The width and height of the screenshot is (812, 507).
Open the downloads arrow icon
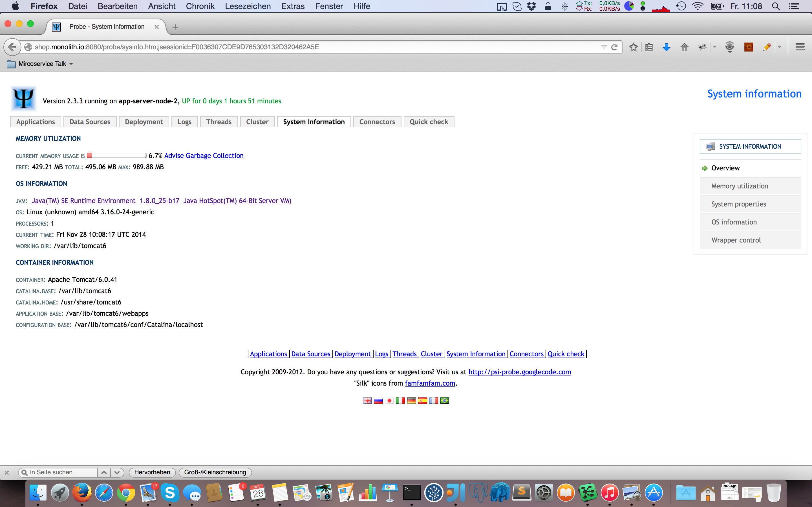[x=667, y=47]
